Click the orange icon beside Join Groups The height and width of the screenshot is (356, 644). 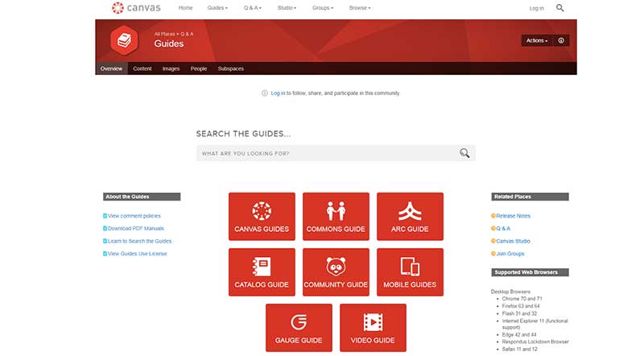click(x=493, y=254)
